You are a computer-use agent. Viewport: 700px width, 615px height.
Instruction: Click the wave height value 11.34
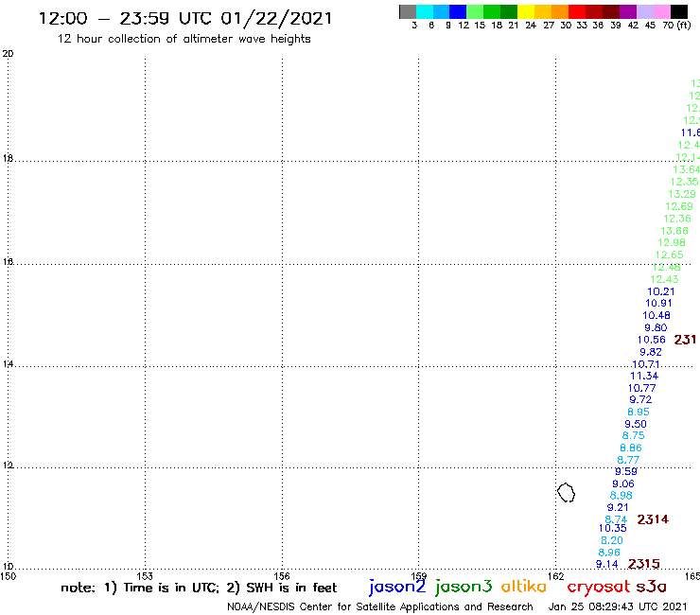tap(644, 376)
